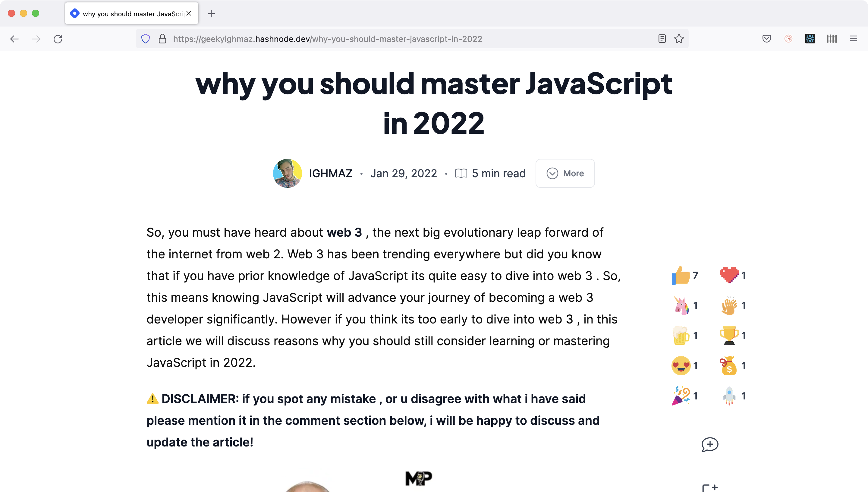Viewport: 868px width, 492px height.
Task: Open IGHMAZ author profile link
Action: click(331, 173)
